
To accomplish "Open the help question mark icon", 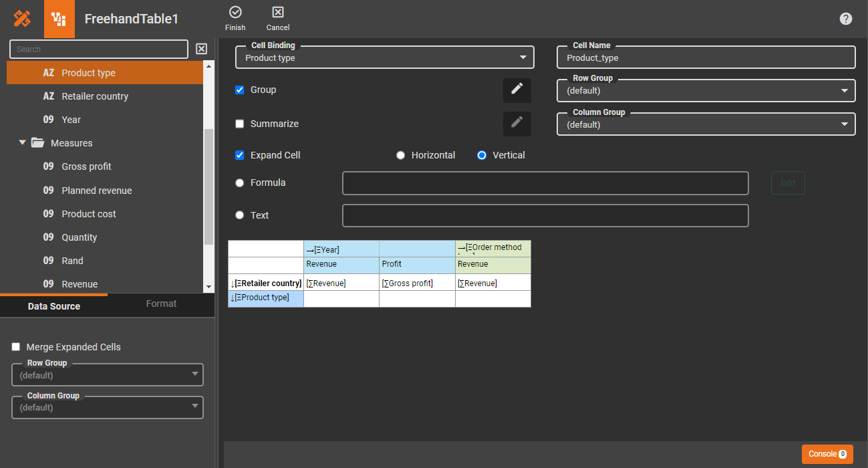I will [846, 19].
